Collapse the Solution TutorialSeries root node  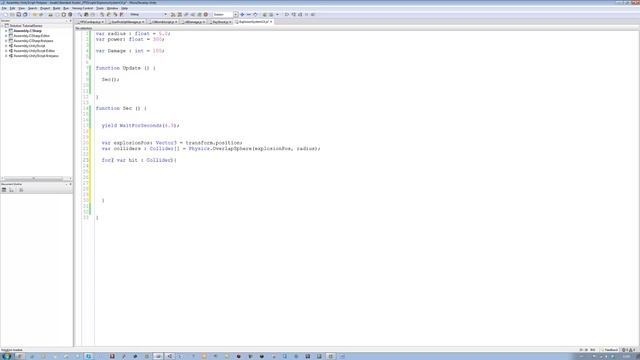[2, 26]
